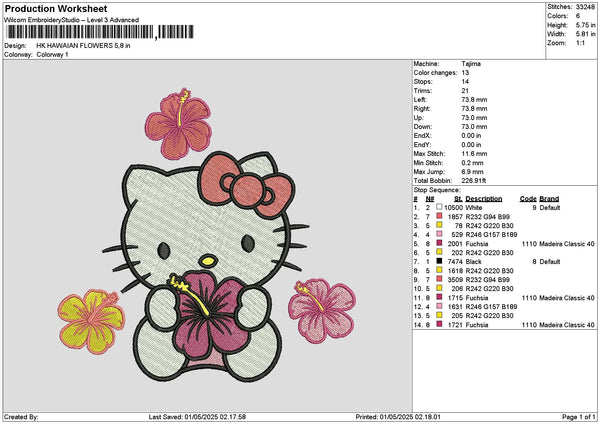
Task: Select the Max Jump value 6.9 mm
Action: pos(473,171)
